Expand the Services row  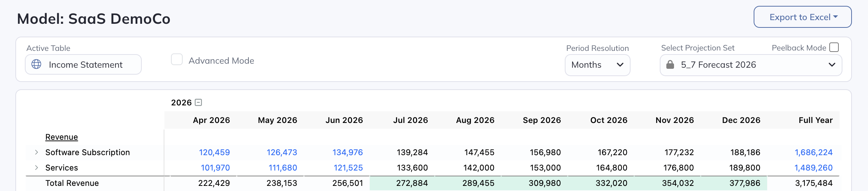coord(36,168)
